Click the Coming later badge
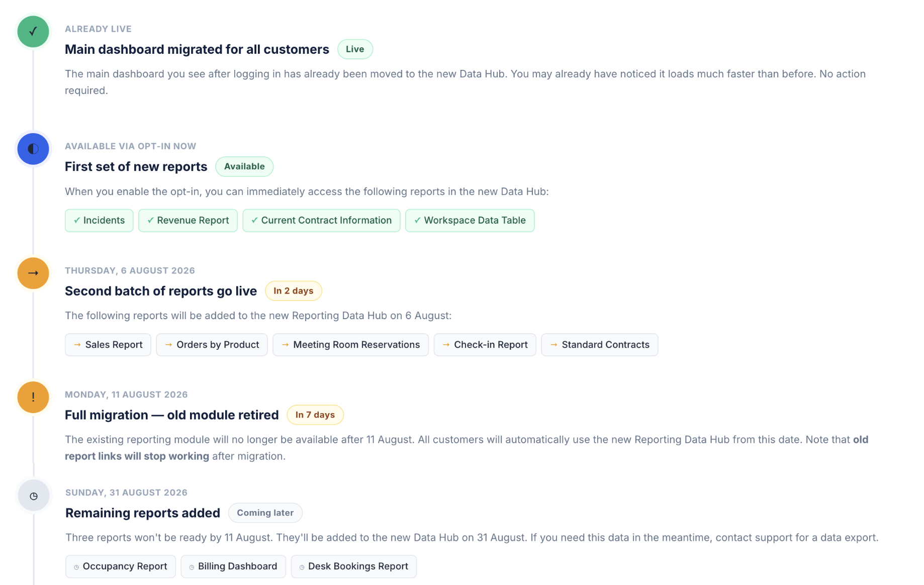This screenshot has height=585, width=924. (265, 513)
